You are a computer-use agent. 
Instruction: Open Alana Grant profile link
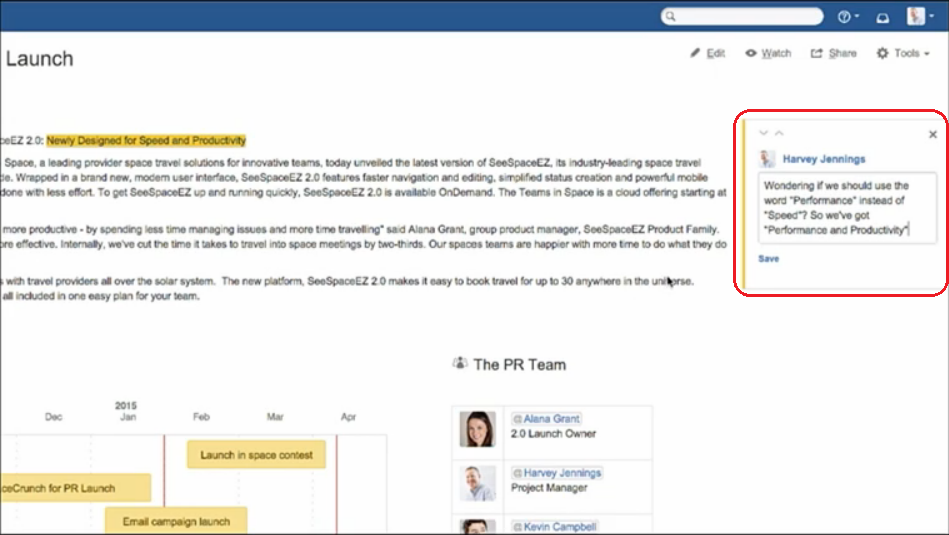tap(551, 418)
